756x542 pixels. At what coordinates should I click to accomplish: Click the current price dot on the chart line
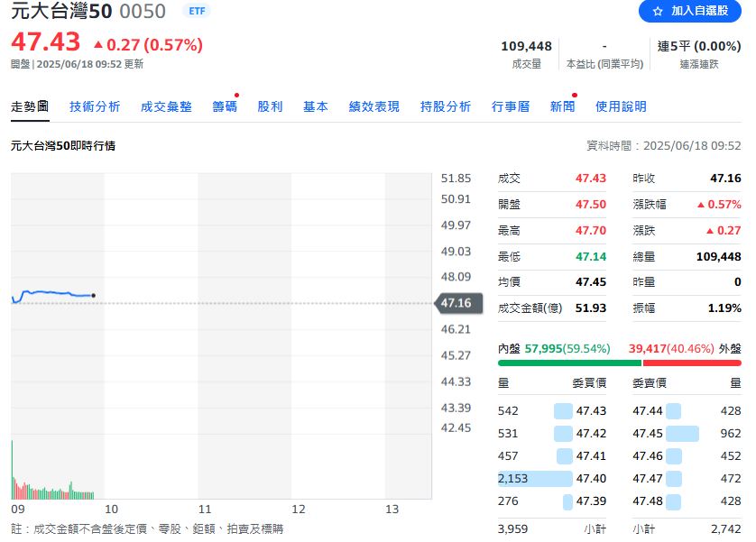click(94, 295)
